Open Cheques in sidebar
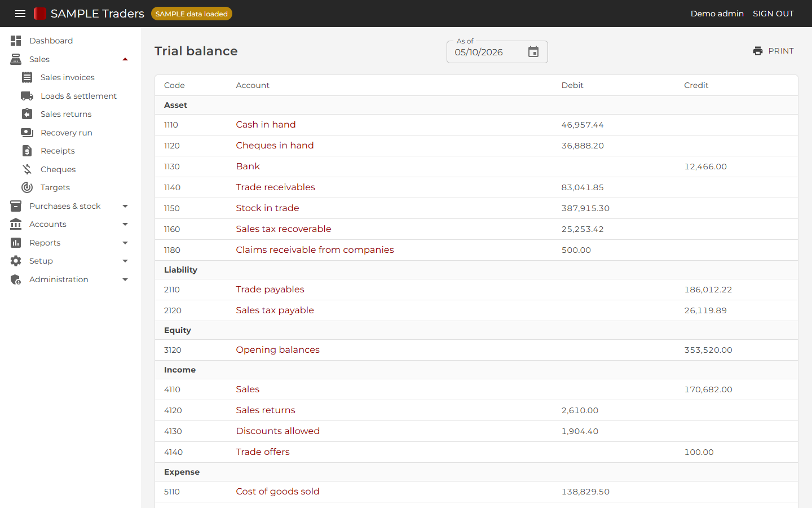Viewport: 812px width, 508px height. click(58, 169)
